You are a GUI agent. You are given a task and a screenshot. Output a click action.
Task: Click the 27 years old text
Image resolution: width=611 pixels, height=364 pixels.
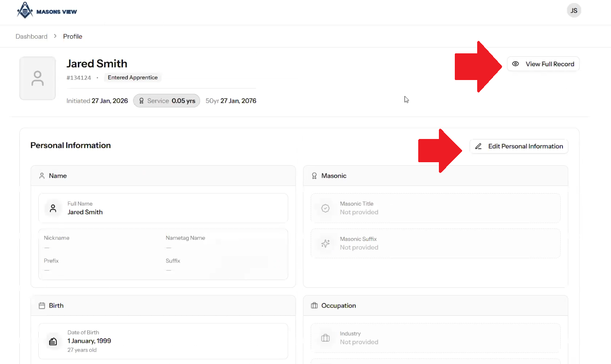(x=82, y=350)
